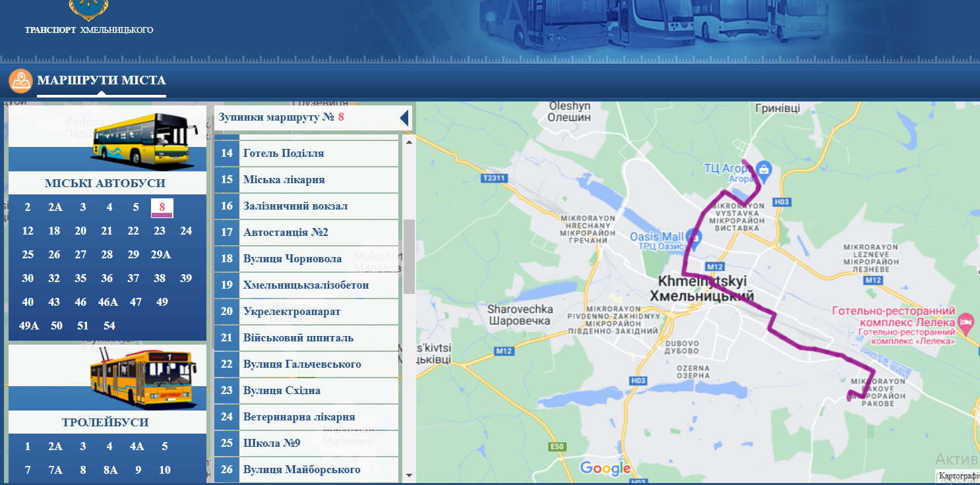The height and width of the screenshot is (485, 980).
Task: Select bus route 29A
Action: click(161, 254)
